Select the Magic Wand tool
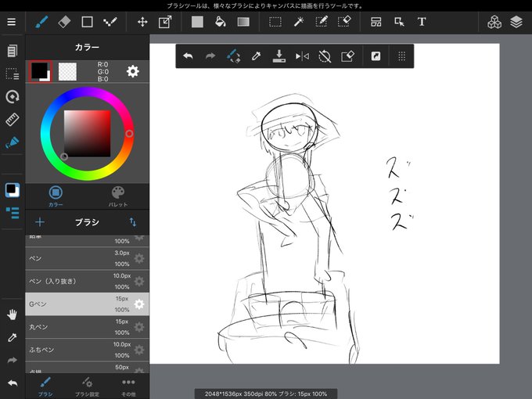 299,22
